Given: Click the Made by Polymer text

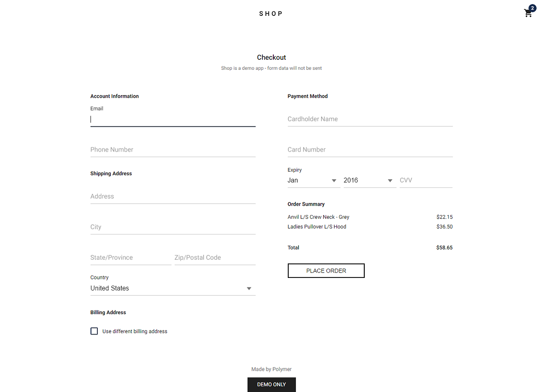Looking at the screenshot, I should 271,369.
